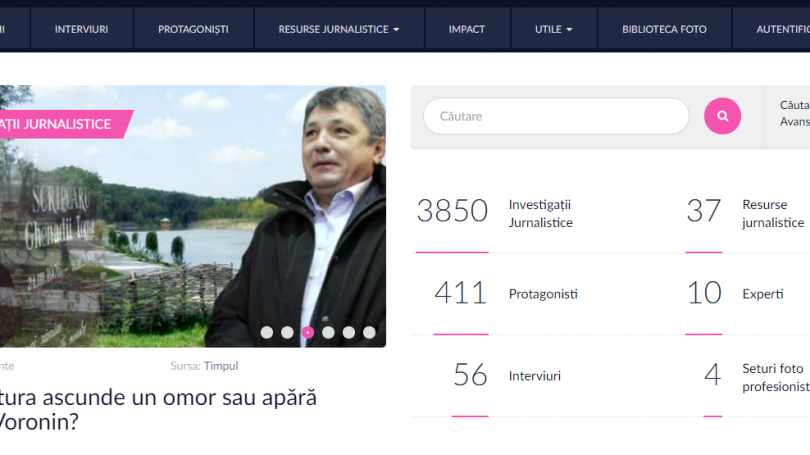Open the BIBLIOTECA FOTO menu item
810x455 pixels.
point(664,29)
